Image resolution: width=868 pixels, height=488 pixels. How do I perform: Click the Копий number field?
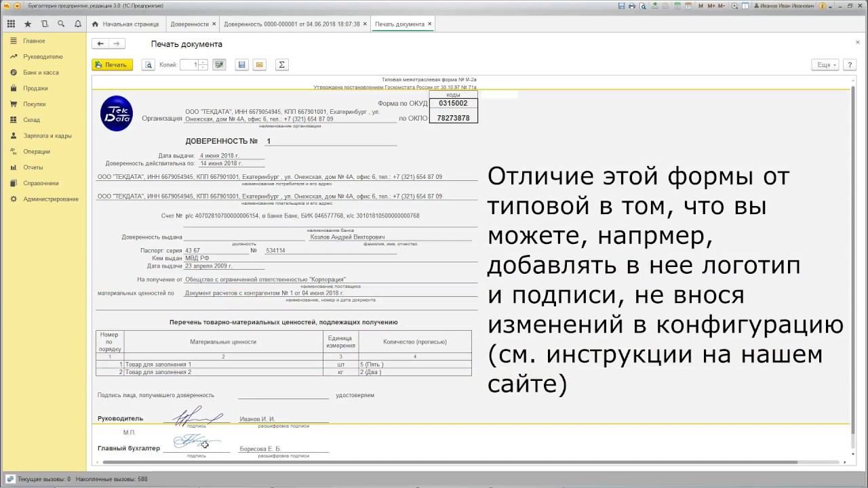tap(189, 65)
